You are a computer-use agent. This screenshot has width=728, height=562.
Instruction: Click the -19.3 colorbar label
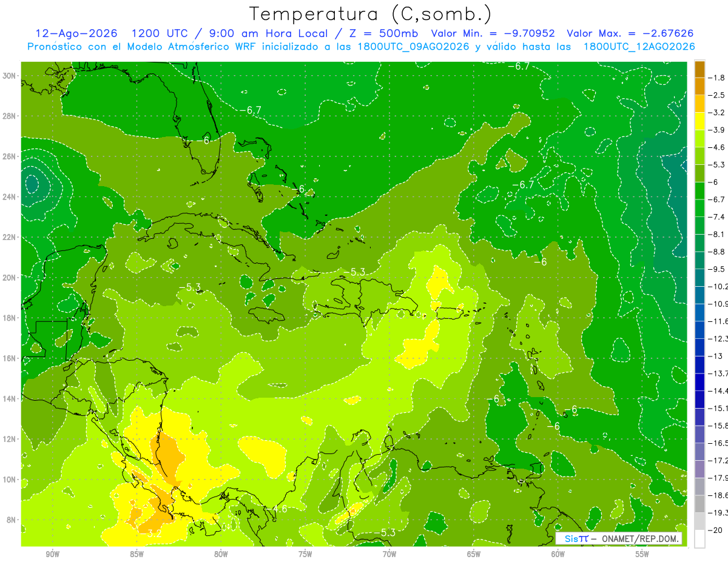coord(718,512)
